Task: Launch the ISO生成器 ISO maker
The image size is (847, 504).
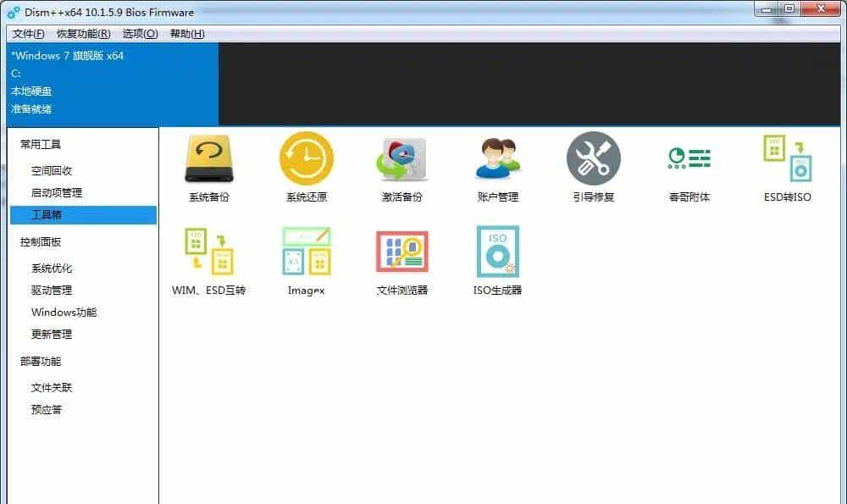Action: point(497,261)
